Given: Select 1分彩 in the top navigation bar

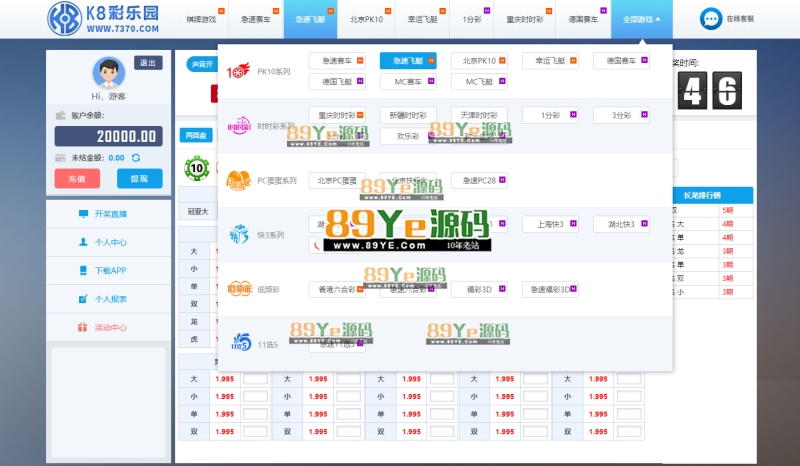Looking at the screenshot, I should click(x=472, y=19).
